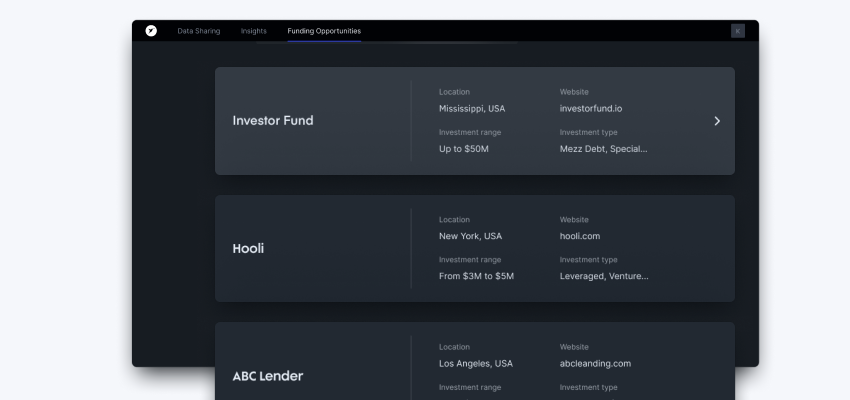Click Investor Fund's Mississippi, USA location
The width and height of the screenshot is (850, 400).
472,109
